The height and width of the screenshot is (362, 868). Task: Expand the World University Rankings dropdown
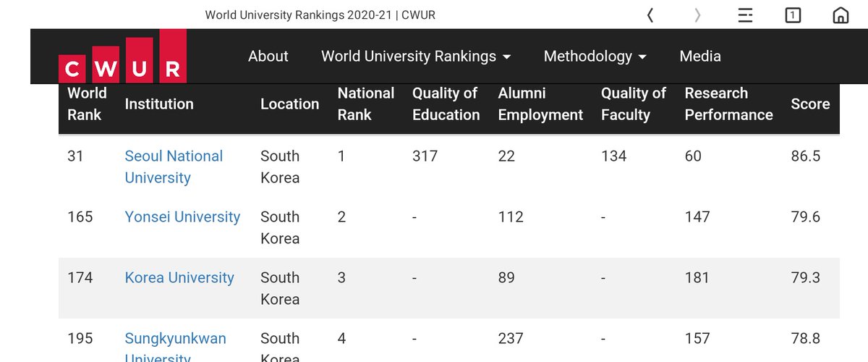416,56
